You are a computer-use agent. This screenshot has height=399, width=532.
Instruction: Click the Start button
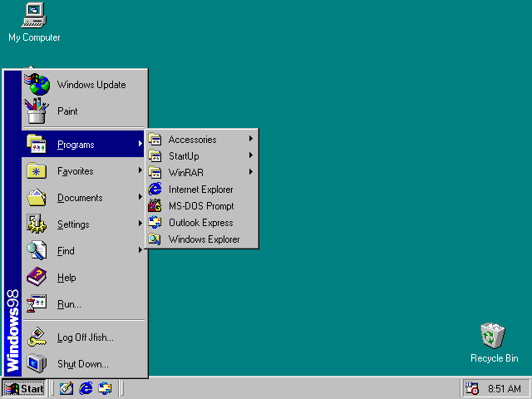click(24, 388)
